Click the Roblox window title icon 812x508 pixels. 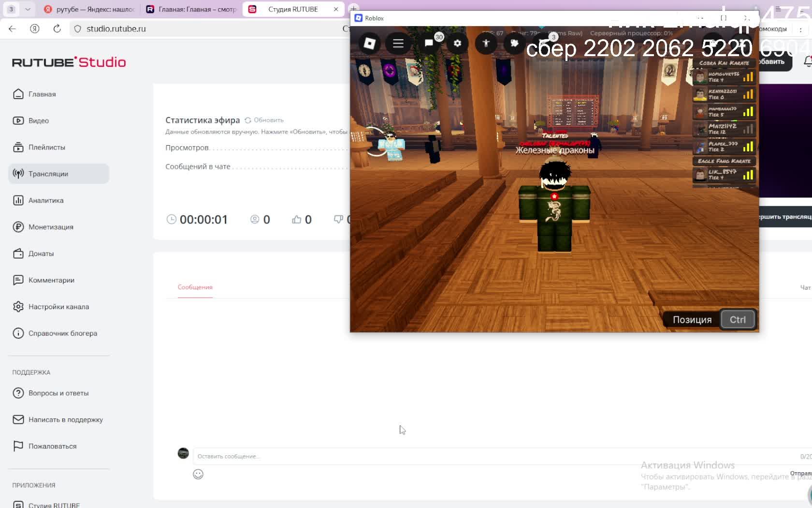[x=359, y=18]
